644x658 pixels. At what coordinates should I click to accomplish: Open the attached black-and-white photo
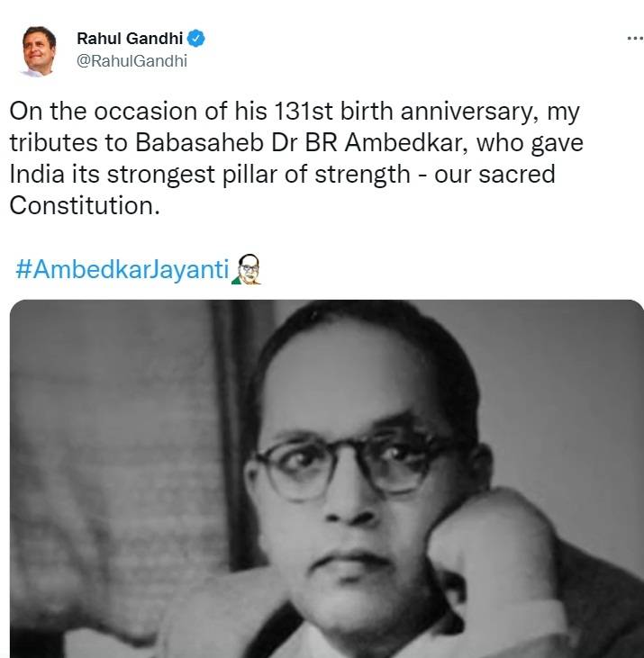point(327,479)
